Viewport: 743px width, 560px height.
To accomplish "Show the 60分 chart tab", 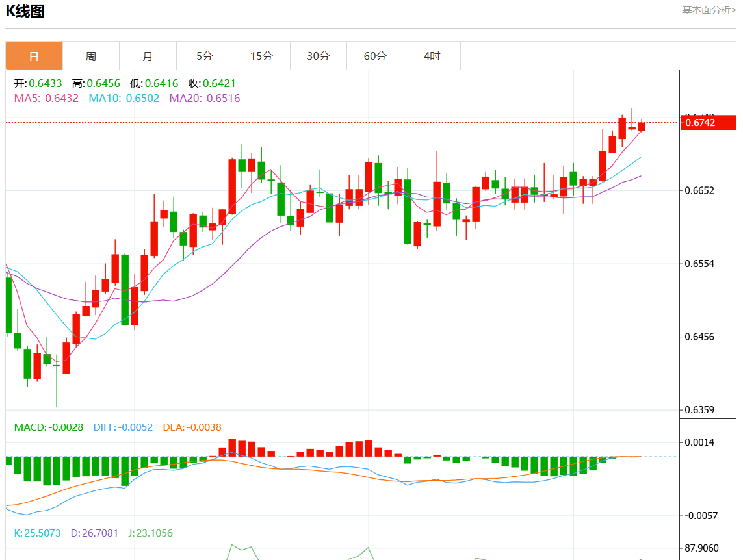I will click(x=375, y=56).
